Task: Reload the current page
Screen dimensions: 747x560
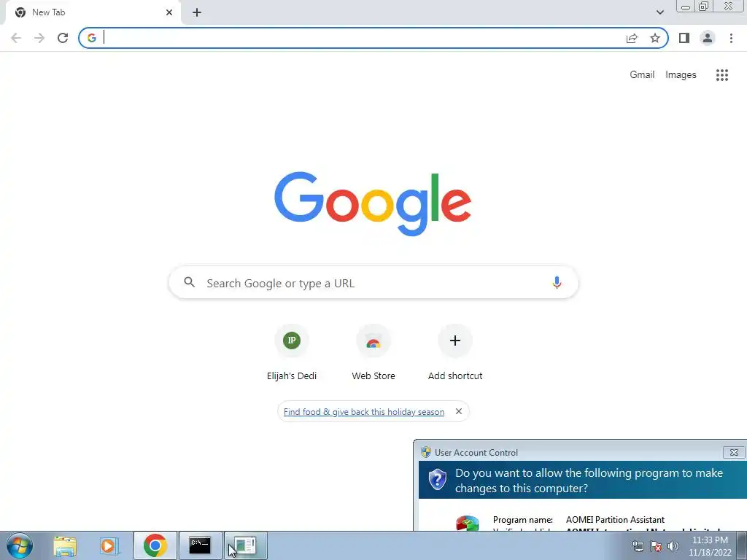Action: [x=63, y=38]
